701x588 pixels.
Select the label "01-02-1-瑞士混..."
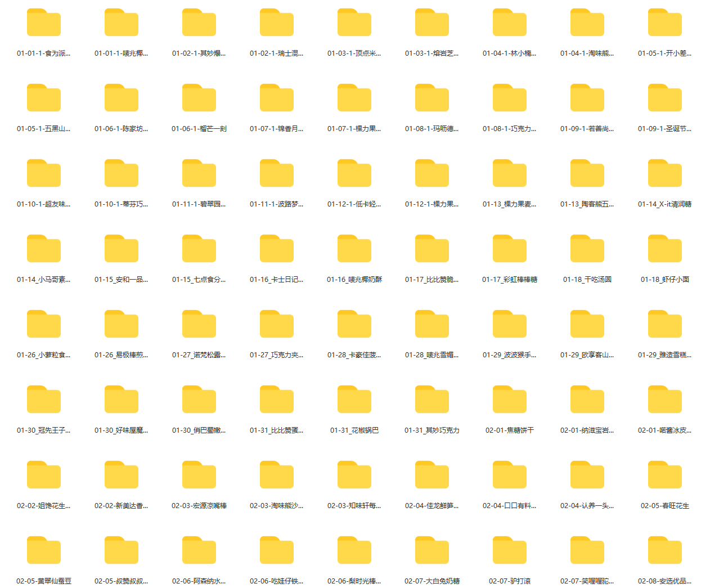click(277, 53)
